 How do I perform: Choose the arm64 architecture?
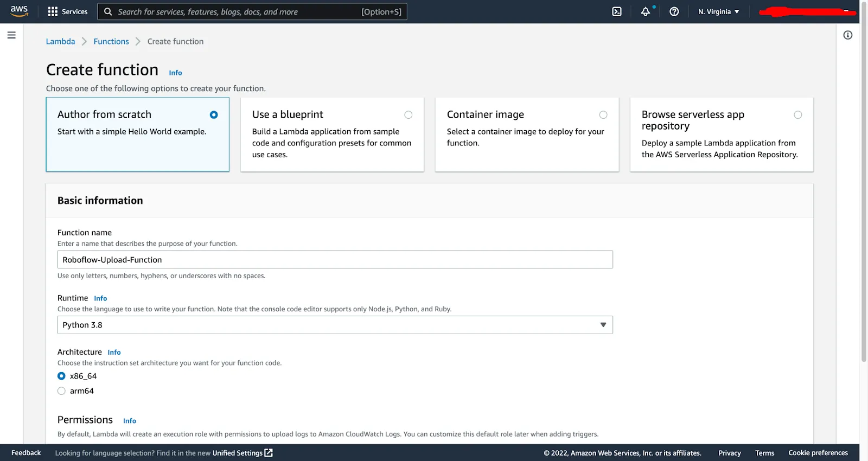click(61, 391)
